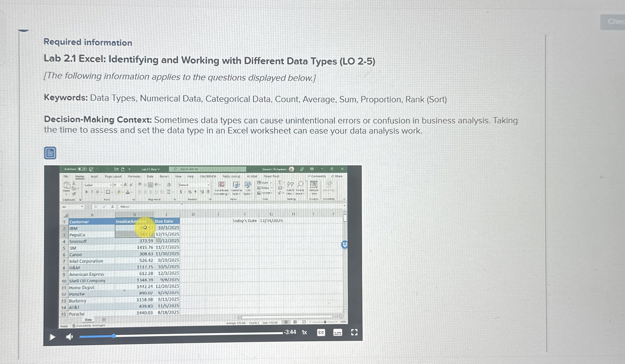
Task: Click the Analyze Data icon
Action: click(x=314, y=185)
